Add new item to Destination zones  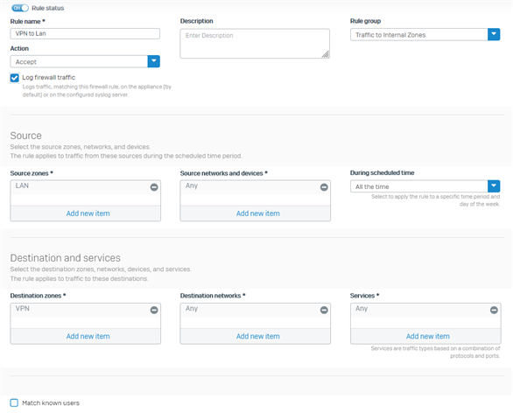[88, 336]
